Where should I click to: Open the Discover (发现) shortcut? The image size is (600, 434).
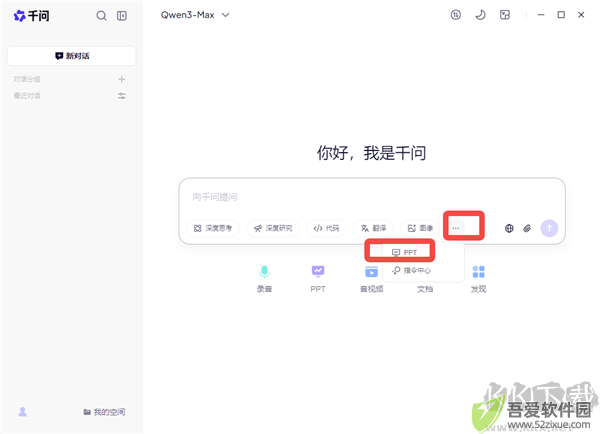point(478,279)
